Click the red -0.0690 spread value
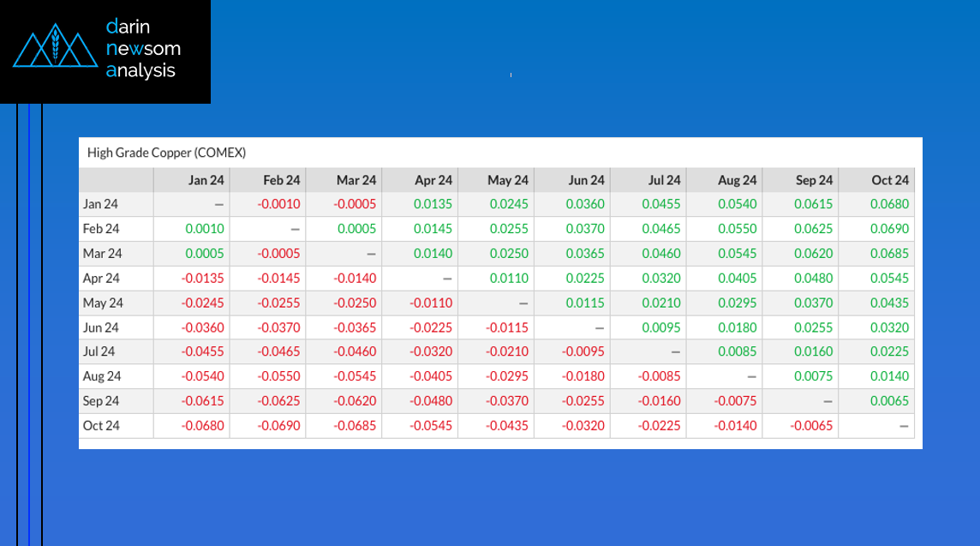980x546 pixels. coord(281,426)
